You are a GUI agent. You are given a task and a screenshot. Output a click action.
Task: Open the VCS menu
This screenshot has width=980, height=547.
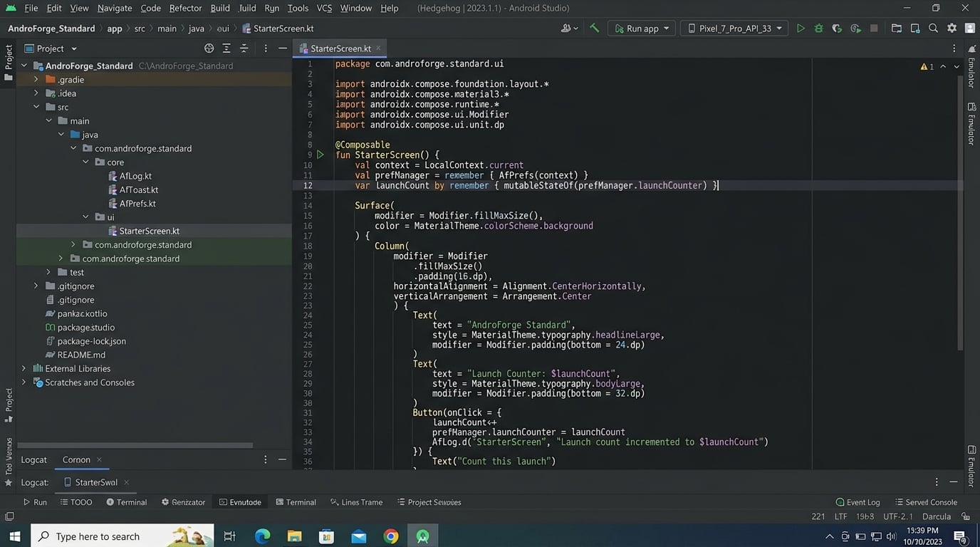click(x=324, y=8)
